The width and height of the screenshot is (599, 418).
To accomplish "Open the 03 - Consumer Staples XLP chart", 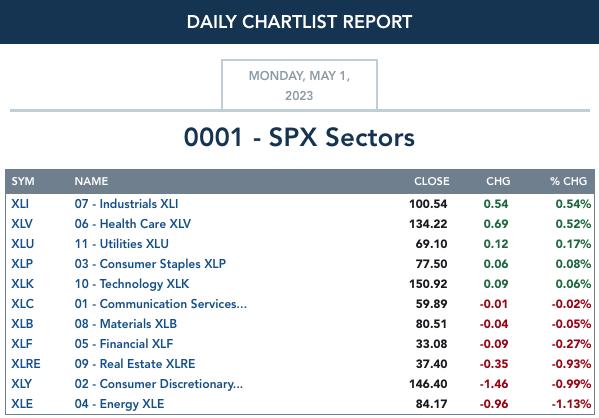I will [150, 264].
